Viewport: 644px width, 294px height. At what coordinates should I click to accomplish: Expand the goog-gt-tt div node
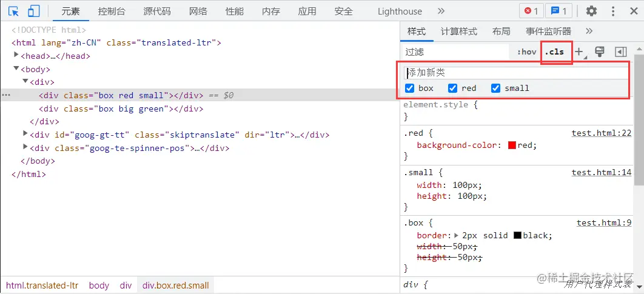pyautogui.click(x=25, y=134)
